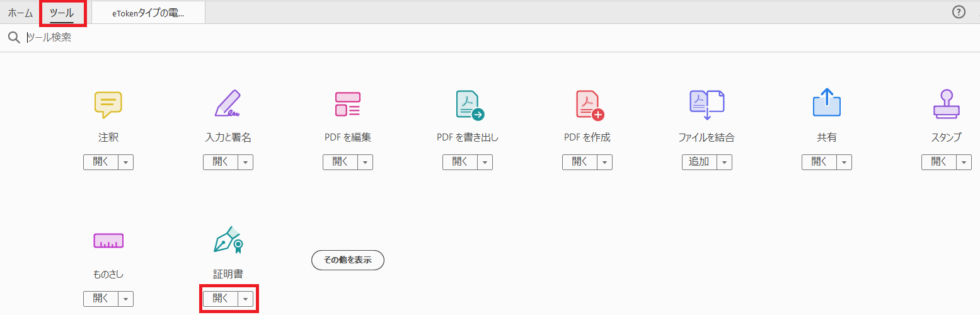The width and height of the screenshot is (980, 315).
Task: Open dropdown arrow beside PDF を編集 開く
Action: coord(365,163)
